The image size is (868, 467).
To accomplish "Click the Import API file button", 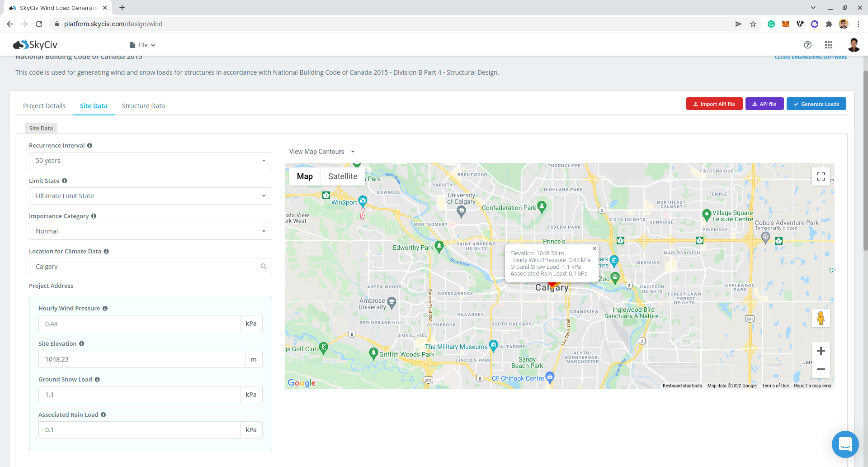I will tap(714, 104).
